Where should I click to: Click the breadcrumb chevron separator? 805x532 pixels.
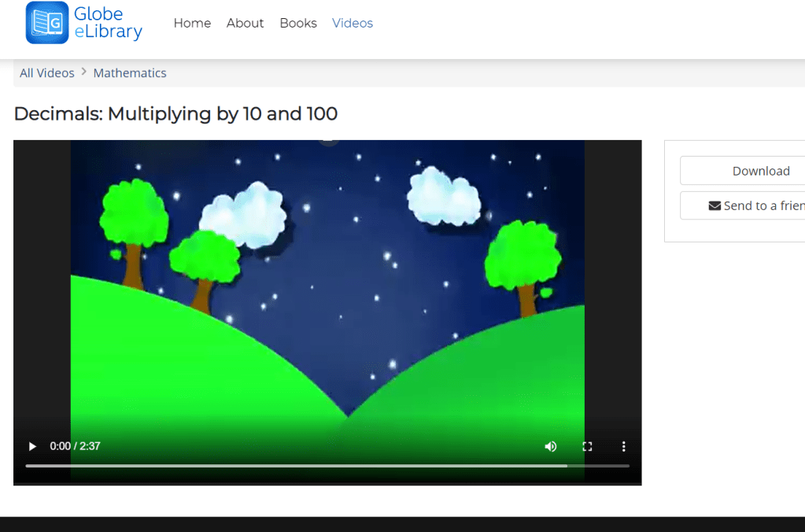84,72
